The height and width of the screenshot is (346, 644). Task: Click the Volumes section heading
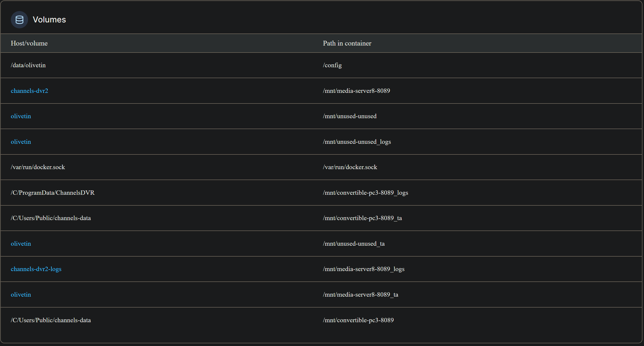point(49,19)
